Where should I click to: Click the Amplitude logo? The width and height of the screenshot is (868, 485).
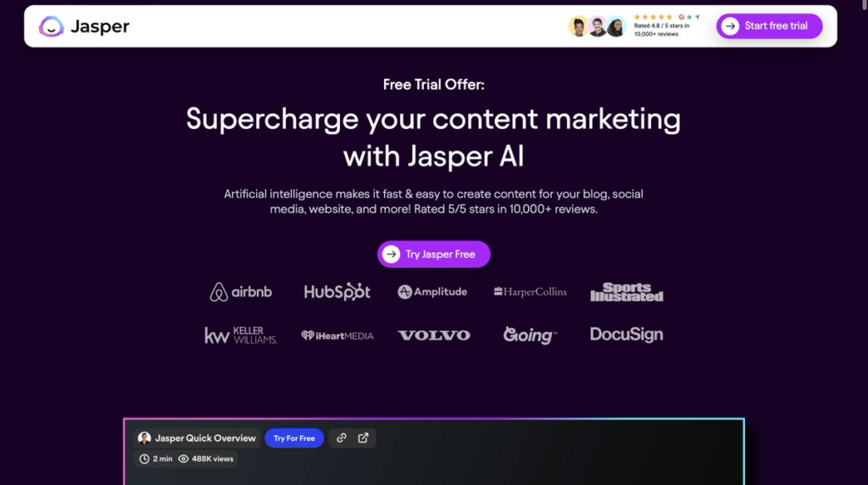(x=432, y=292)
